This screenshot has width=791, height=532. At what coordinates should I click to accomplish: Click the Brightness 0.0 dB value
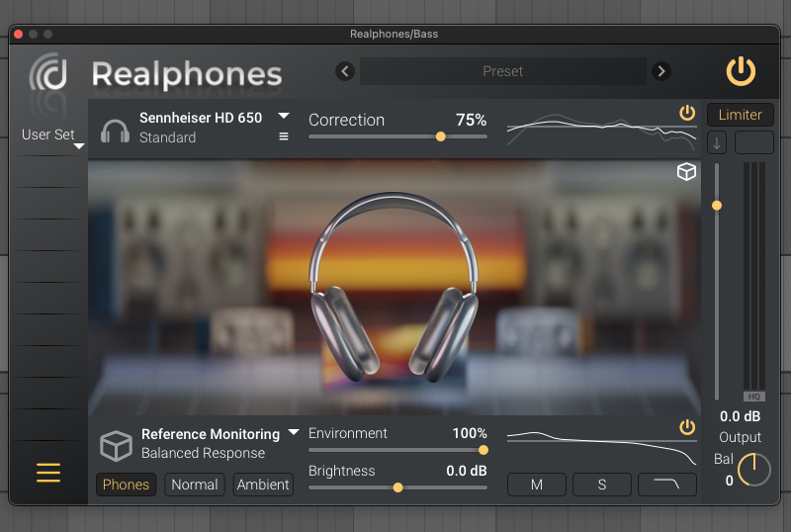pos(467,471)
